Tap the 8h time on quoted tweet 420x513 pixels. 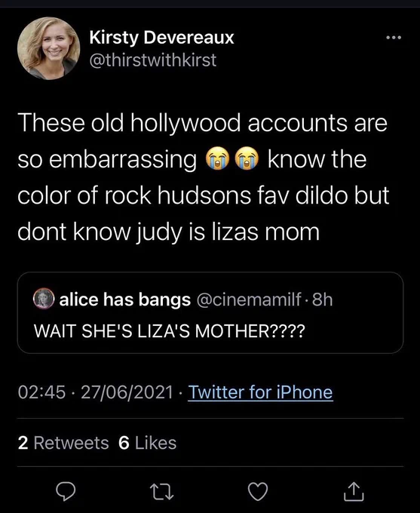coord(322,300)
